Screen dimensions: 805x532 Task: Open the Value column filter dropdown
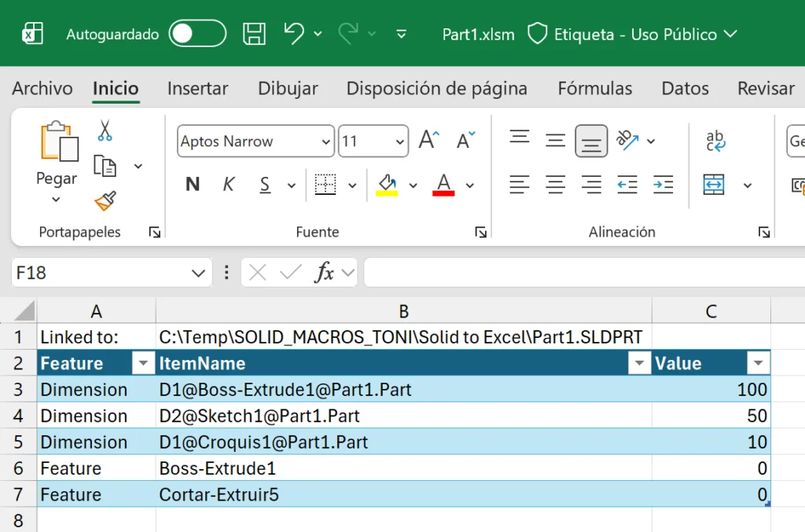point(758,363)
